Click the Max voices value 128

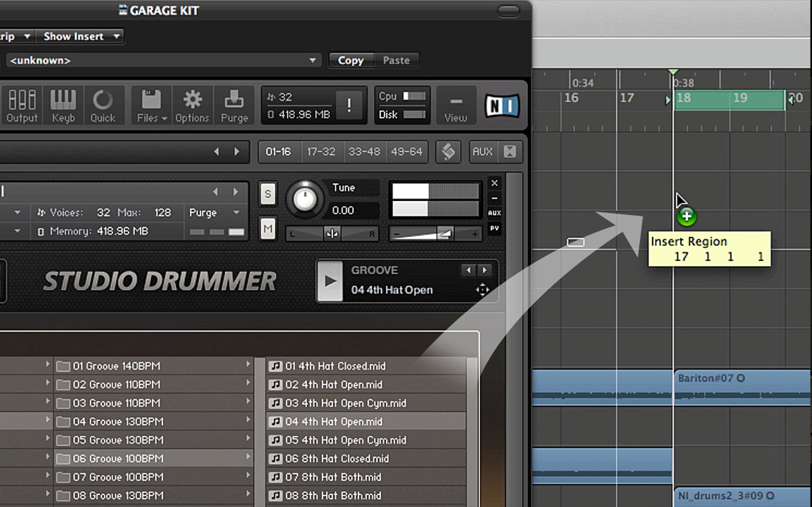pyautogui.click(x=162, y=213)
